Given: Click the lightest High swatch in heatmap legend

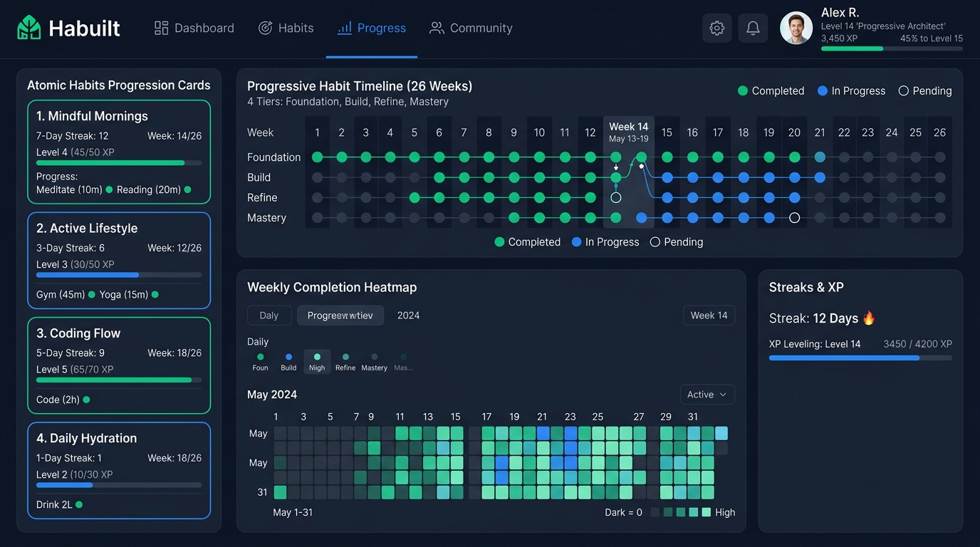Looking at the screenshot, I should click(x=706, y=512).
